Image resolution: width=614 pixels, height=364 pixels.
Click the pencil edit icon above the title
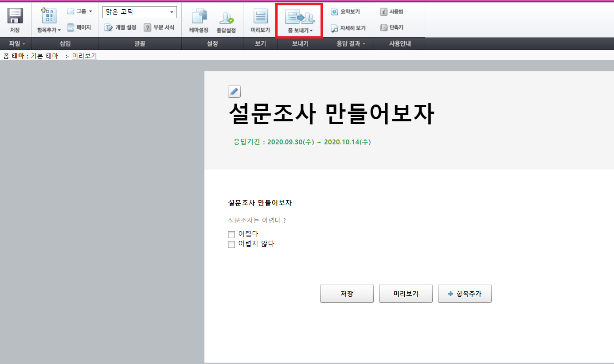(x=234, y=92)
